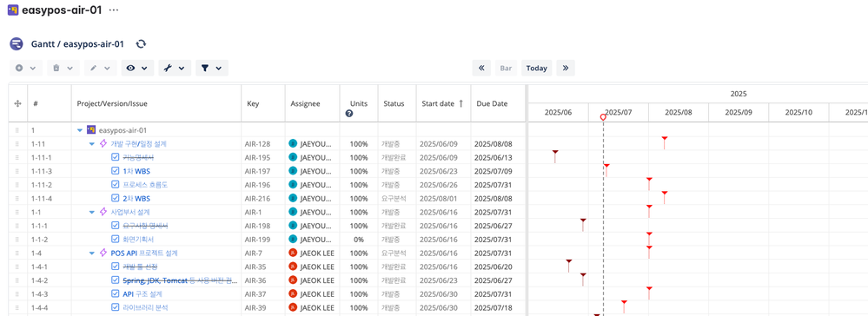
Task: Open the edit (pencil) dropdown
Action: (100, 68)
